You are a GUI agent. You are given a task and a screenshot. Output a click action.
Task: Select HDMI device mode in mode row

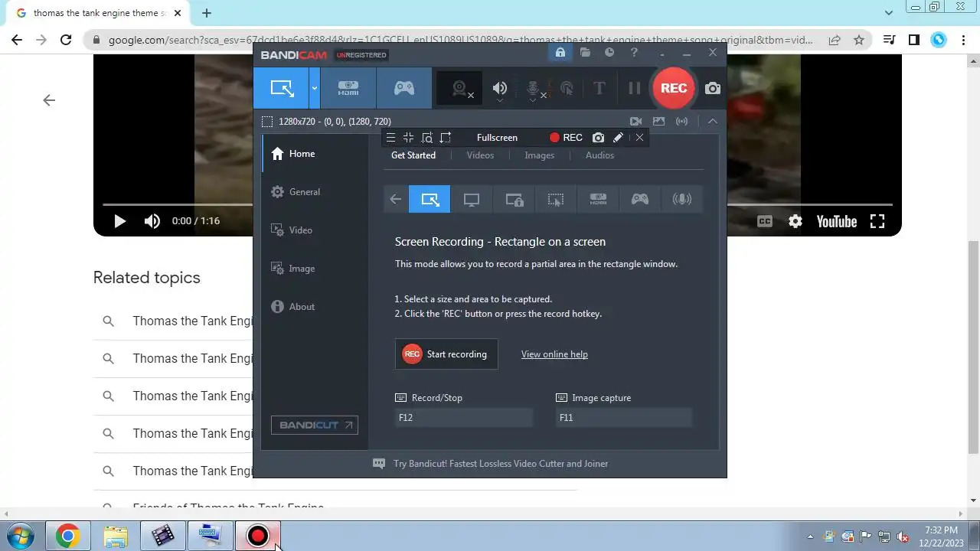click(x=598, y=199)
